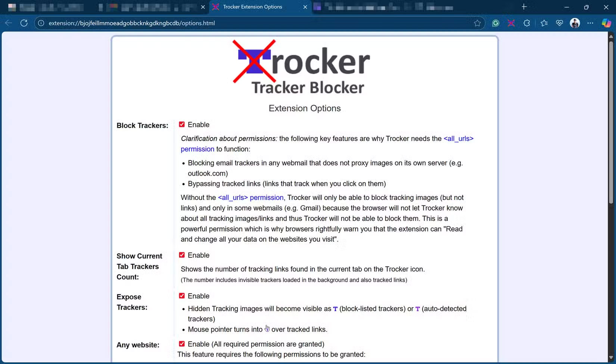This screenshot has height=364, width=616.
Task: Open the Favorites list icon
Action: (x=544, y=23)
